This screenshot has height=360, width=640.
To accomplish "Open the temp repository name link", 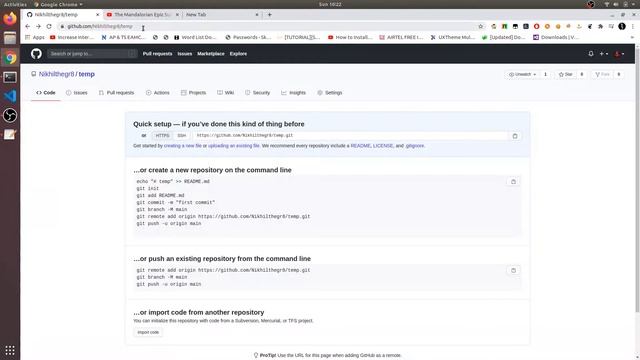I will click(x=87, y=74).
